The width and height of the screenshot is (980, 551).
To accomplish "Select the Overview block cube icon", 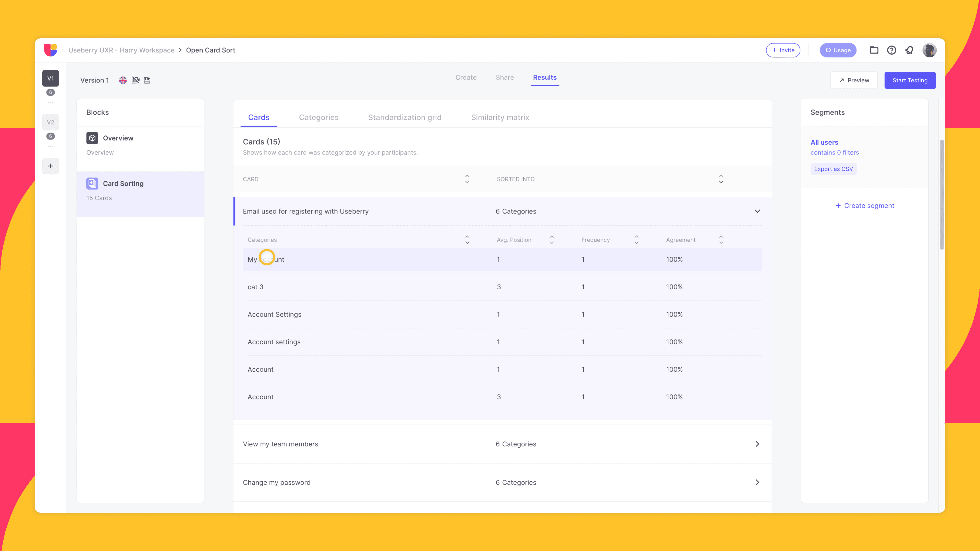I will coord(92,138).
